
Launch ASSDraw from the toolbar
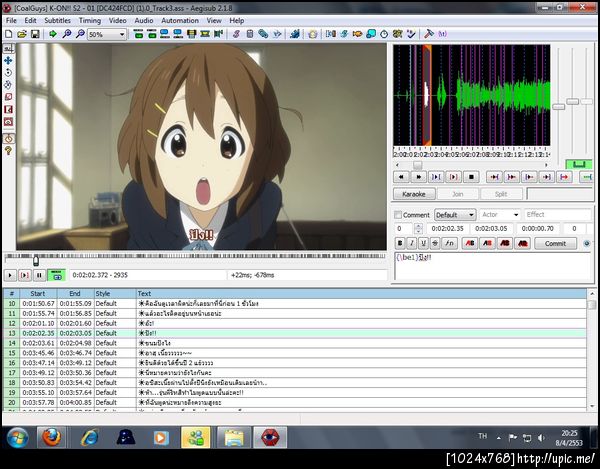point(313,34)
